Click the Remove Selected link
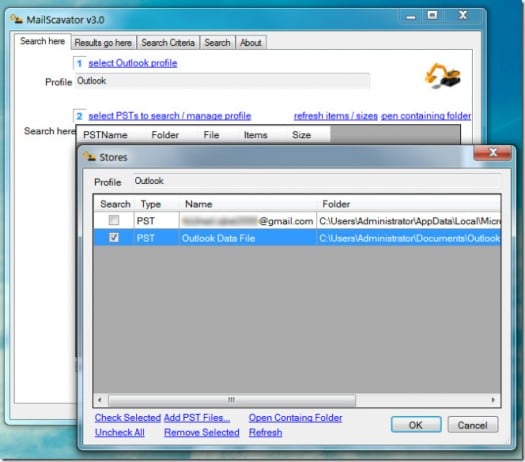 pos(202,433)
